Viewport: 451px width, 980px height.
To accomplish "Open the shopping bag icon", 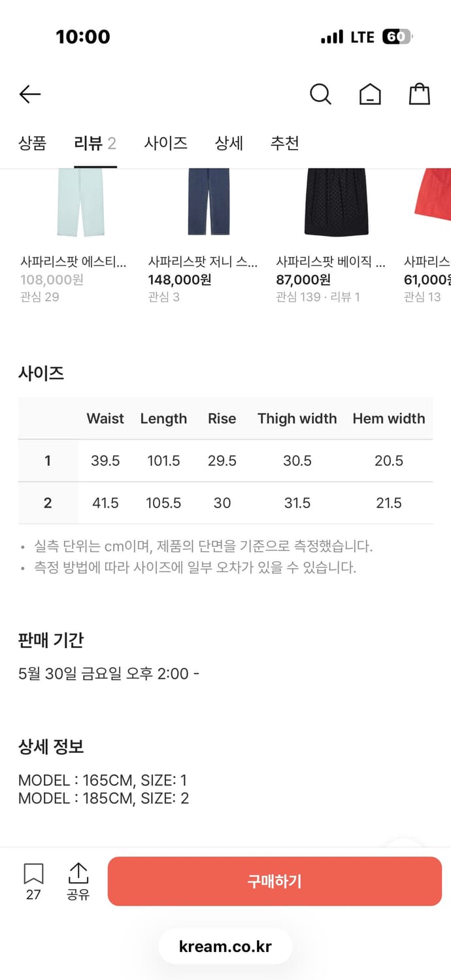I will point(419,93).
